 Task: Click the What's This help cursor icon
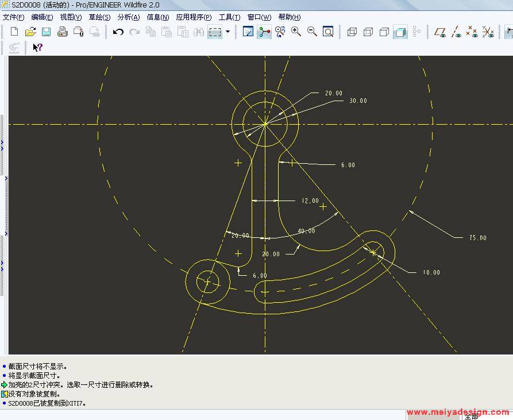point(37,48)
